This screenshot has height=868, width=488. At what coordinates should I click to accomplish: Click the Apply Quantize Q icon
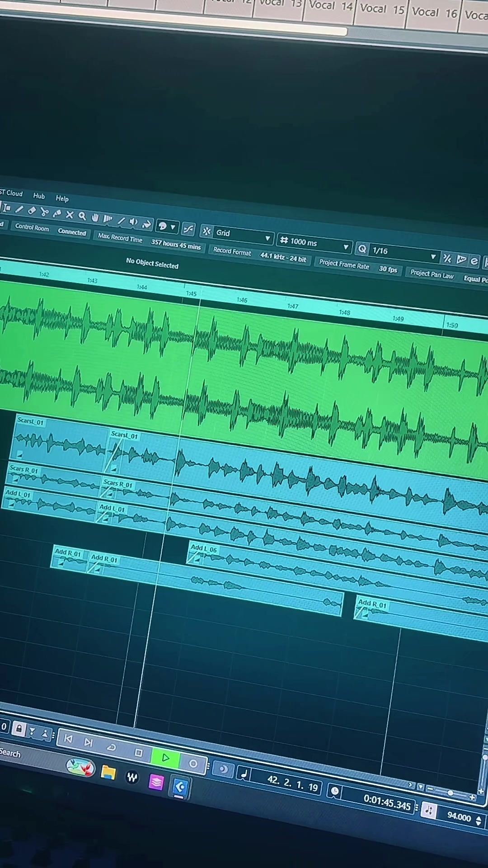(362, 249)
